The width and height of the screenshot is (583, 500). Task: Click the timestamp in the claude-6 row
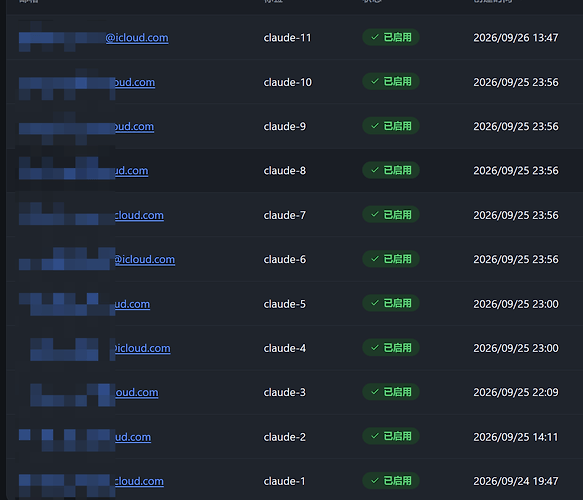(516, 259)
